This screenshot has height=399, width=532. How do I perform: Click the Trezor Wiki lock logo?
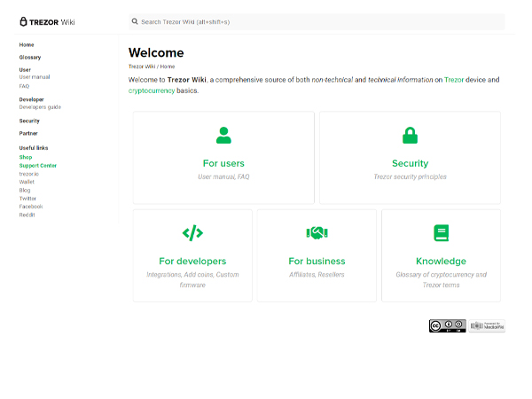coord(23,21)
